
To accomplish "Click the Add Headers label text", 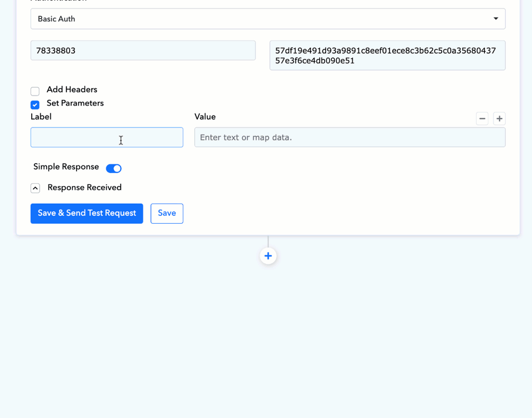I will 72,90.
